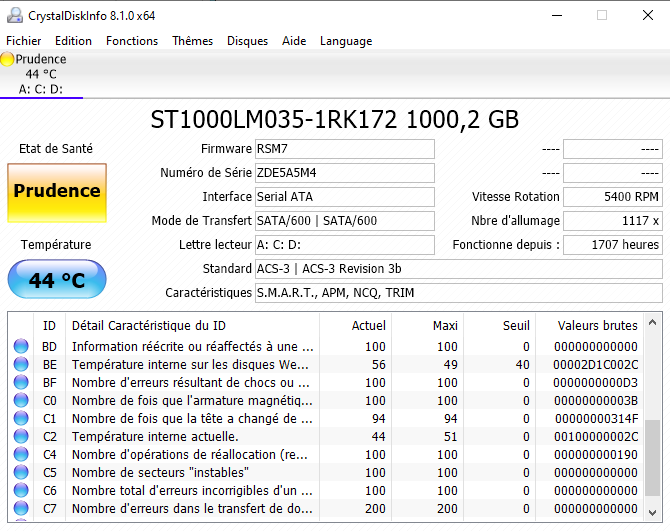Click the status orb for row C6
Image resolution: width=670 pixels, height=531 pixels.
tap(21, 490)
